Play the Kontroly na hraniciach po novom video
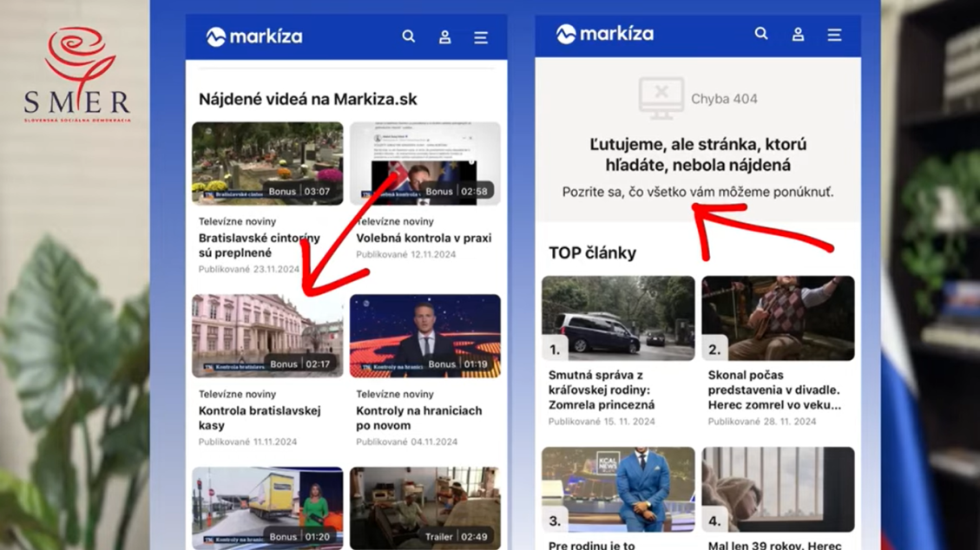980x550 pixels. point(425,336)
